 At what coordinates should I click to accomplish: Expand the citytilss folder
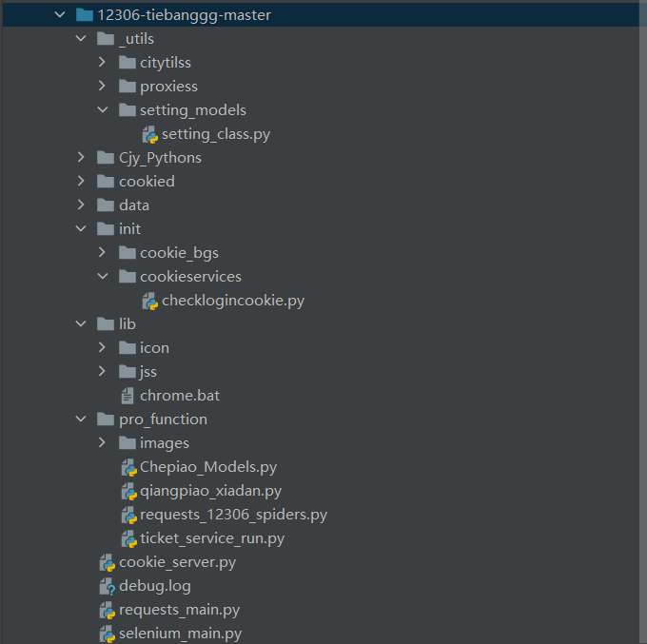102,62
